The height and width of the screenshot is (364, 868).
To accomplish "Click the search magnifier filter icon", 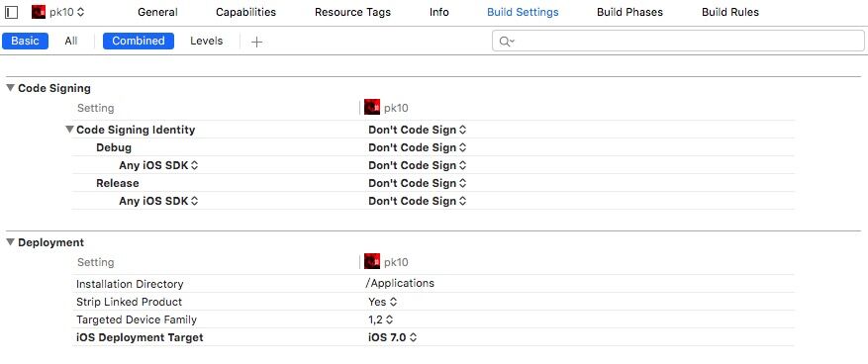I will coord(507,41).
